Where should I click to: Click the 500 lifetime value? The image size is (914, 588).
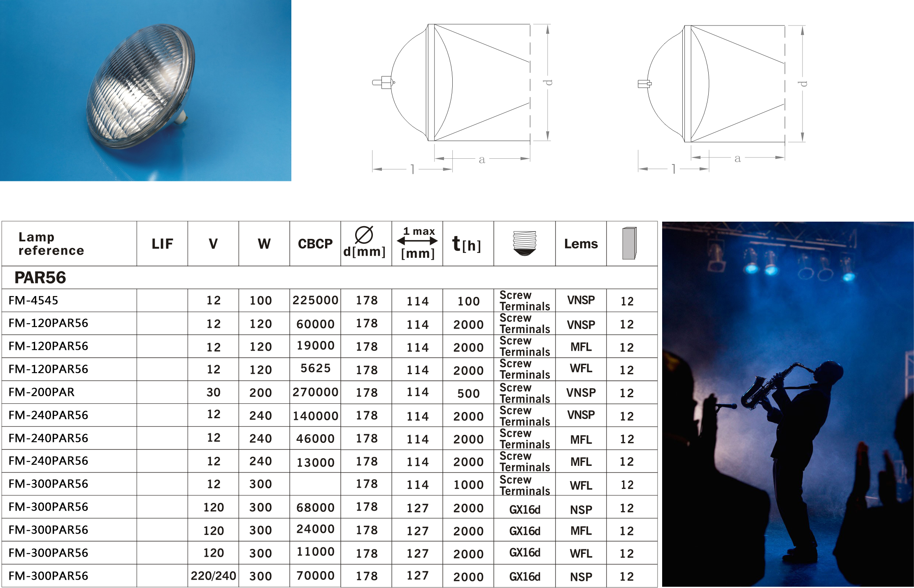pyautogui.click(x=469, y=394)
